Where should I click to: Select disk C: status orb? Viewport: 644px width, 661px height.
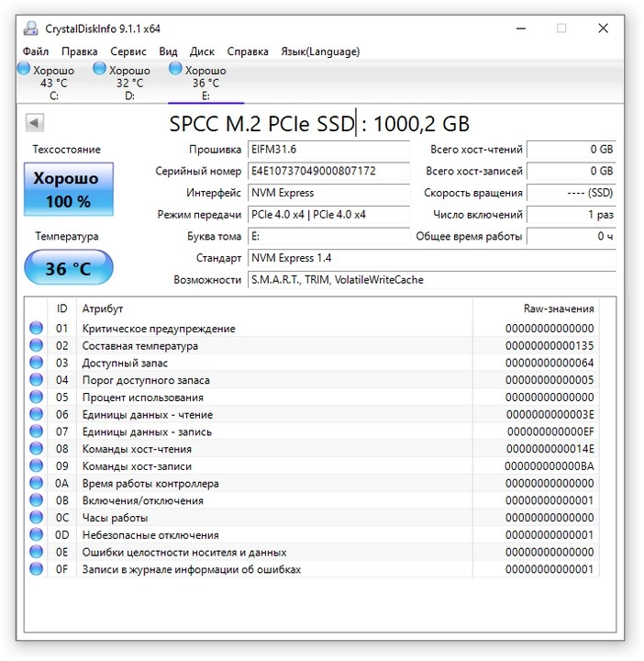(24, 68)
